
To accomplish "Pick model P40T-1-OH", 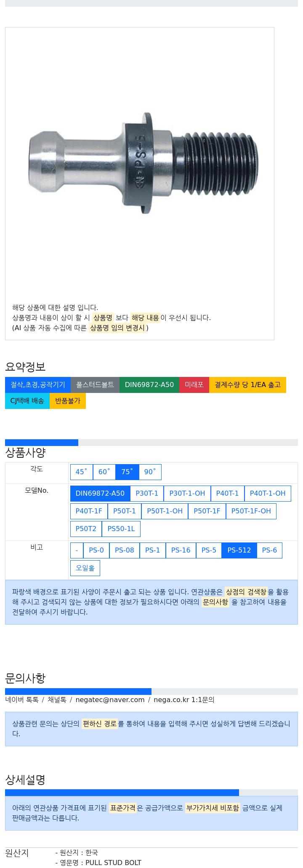I will 268,493.
